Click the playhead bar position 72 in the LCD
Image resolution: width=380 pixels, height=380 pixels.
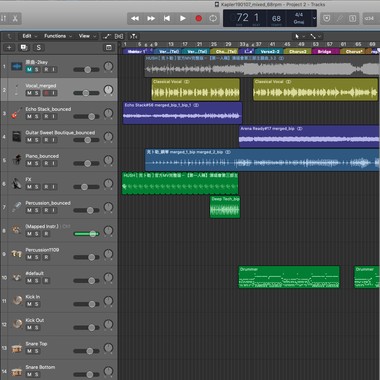(243, 17)
